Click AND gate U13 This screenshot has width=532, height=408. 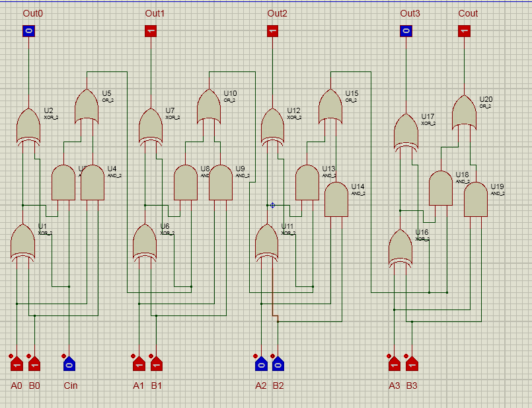[307, 182]
